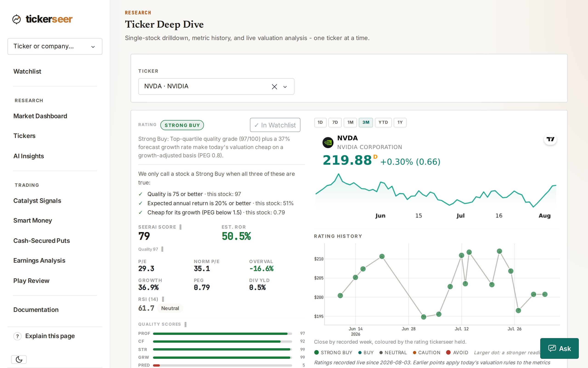This screenshot has width=588, height=368.
Task: Open Smart Money page
Action: [33, 221]
